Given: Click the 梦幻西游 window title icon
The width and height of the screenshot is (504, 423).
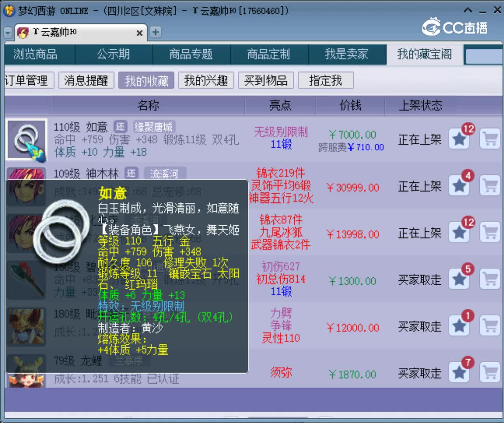Looking at the screenshot, I should 9,11.
